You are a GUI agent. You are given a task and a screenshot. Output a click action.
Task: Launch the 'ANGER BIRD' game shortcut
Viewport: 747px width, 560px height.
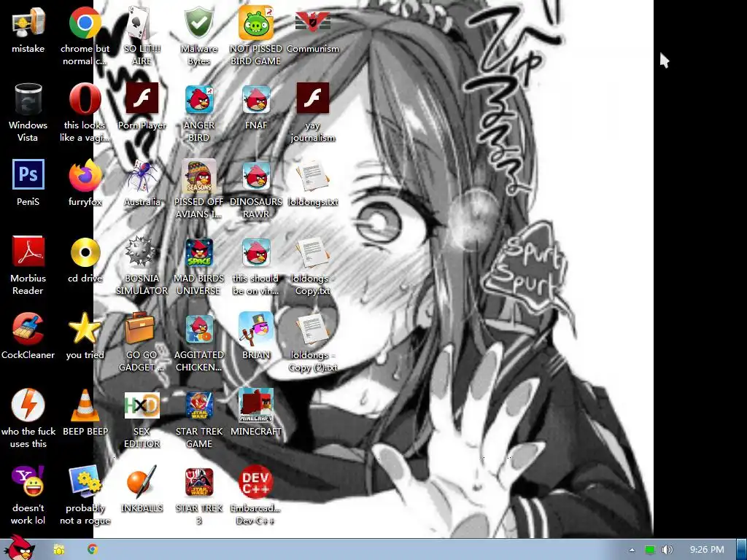pos(198,99)
